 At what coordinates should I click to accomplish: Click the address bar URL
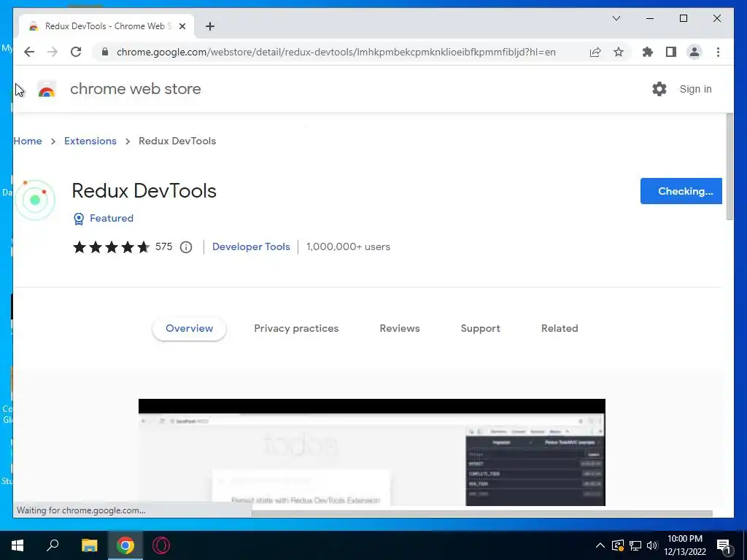[x=336, y=52]
